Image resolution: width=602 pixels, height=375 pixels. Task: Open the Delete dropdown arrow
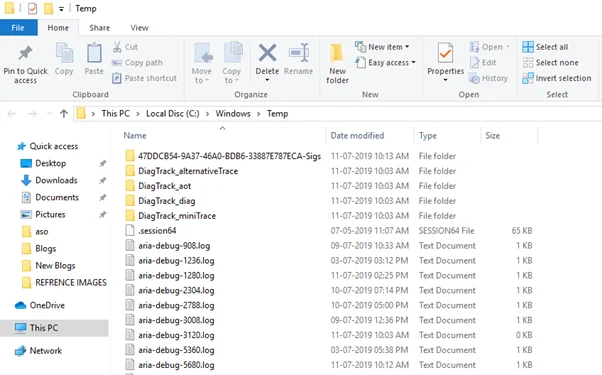267,80
